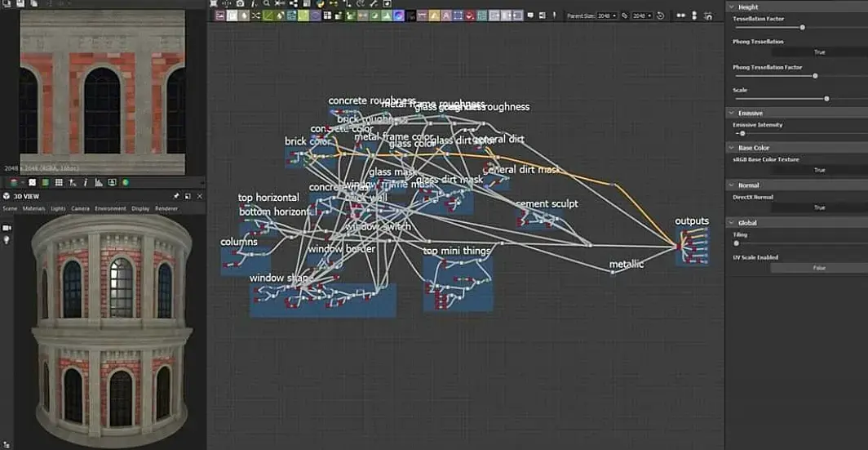Close the 3D View panel
This screenshot has height=450, width=868.
pyautogui.click(x=200, y=196)
